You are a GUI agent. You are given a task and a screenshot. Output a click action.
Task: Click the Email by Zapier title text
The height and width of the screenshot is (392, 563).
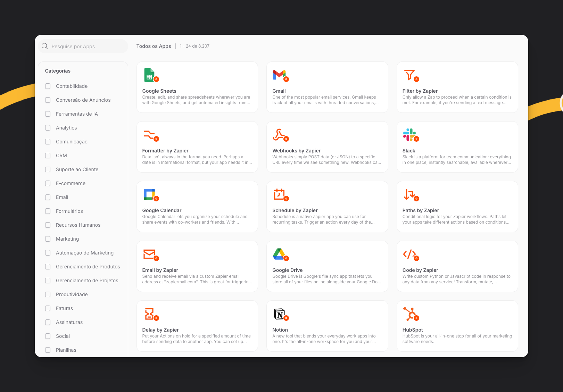pyautogui.click(x=160, y=270)
